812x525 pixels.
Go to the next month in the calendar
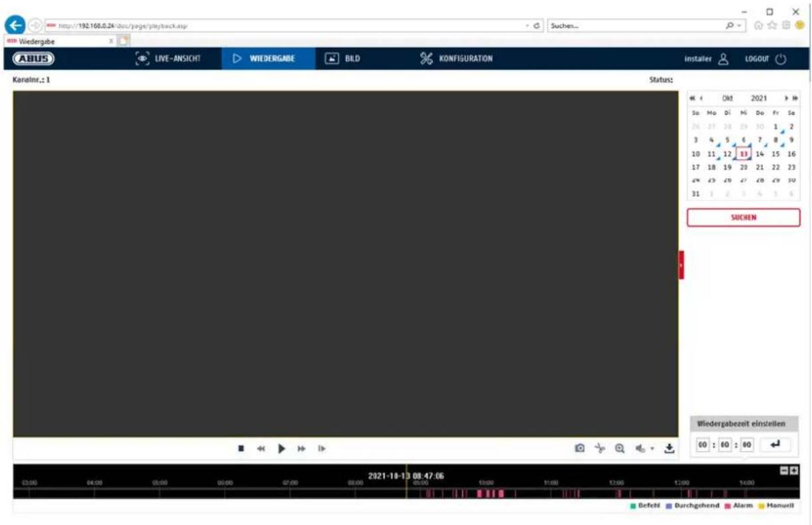pyautogui.click(x=786, y=98)
